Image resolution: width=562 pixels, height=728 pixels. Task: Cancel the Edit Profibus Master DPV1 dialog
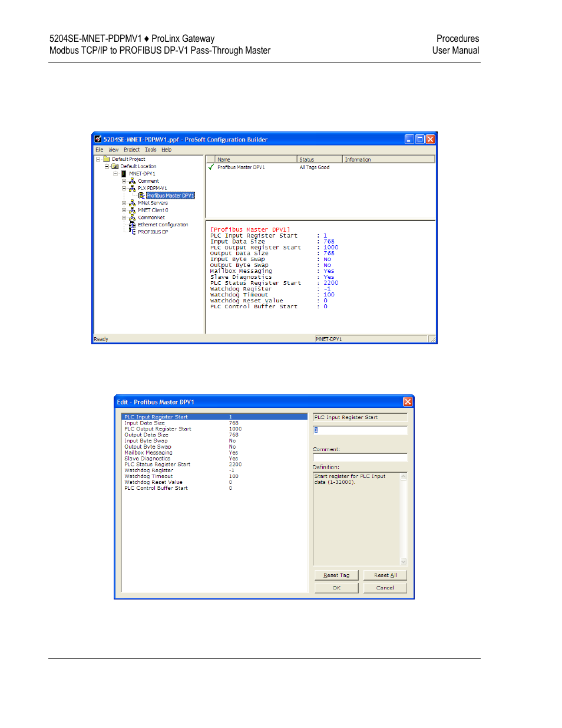385,588
